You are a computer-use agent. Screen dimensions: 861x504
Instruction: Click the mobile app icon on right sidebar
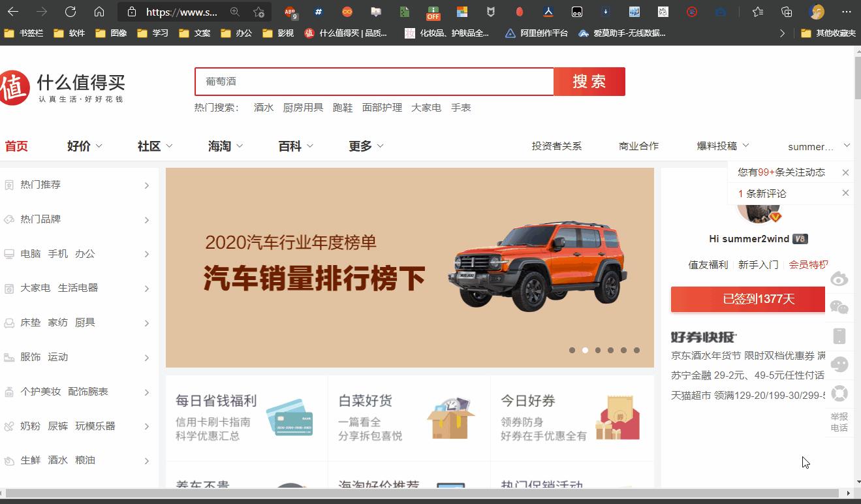click(839, 335)
